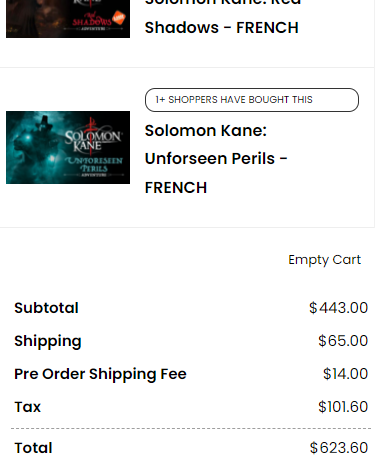Screen dimensions: 375x463
Task: Select the Subtotal label
Action: pos(46,308)
